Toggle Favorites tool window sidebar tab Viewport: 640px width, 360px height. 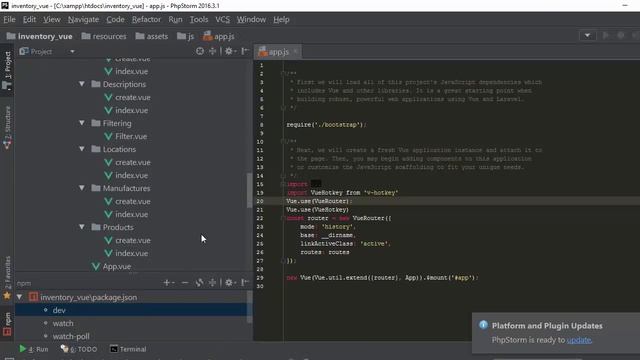[x=7, y=278]
